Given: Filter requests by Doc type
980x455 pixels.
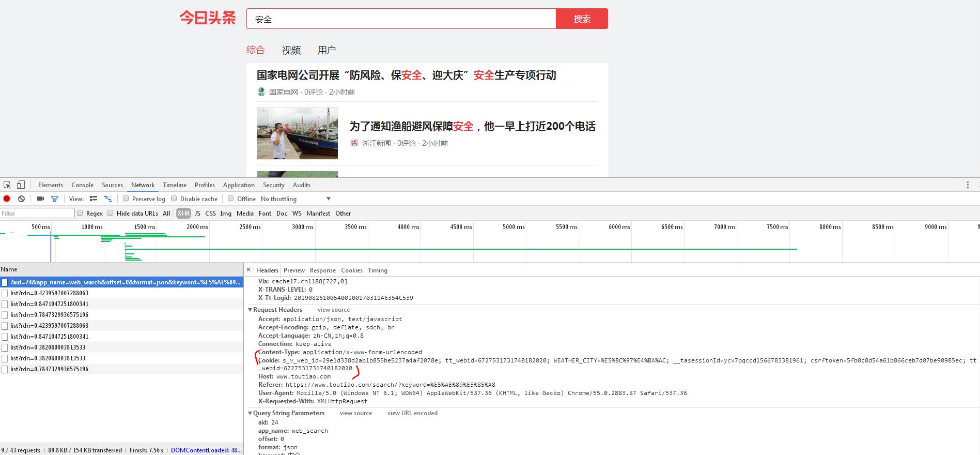Looking at the screenshot, I should tap(282, 213).
